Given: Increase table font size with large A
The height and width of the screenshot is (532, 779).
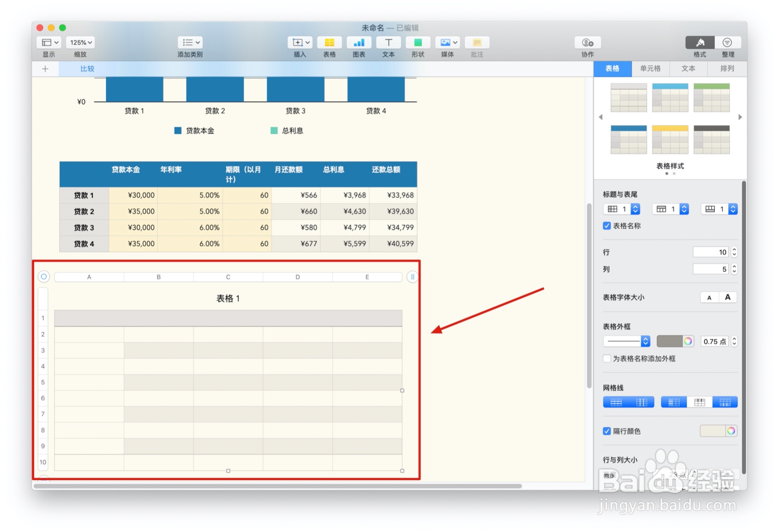Looking at the screenshot, I should 728,297.
